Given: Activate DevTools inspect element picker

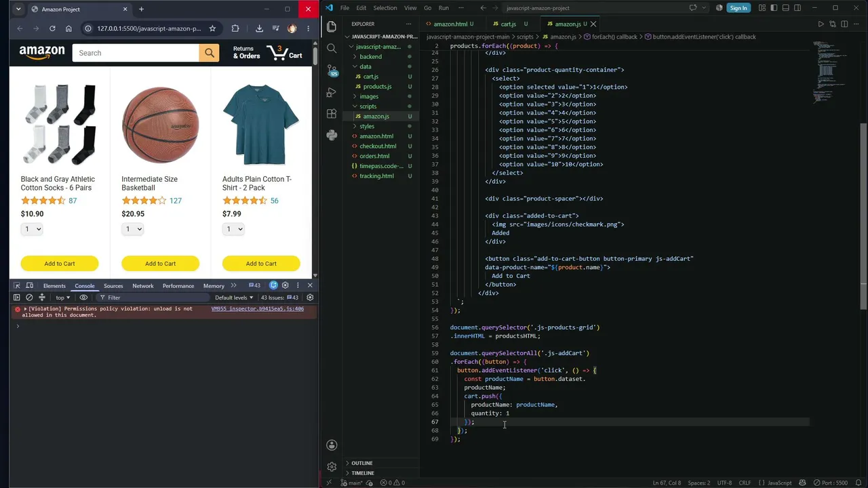Looking at the screenshot, I should click(x=17, y=285).
